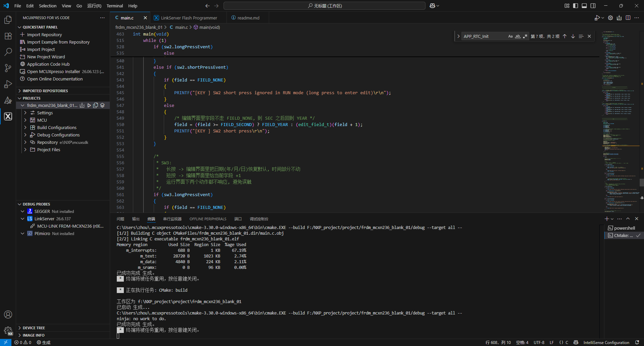Click the notifications bell in status bar
Screen dimensions: 644x346
point(637,342)
